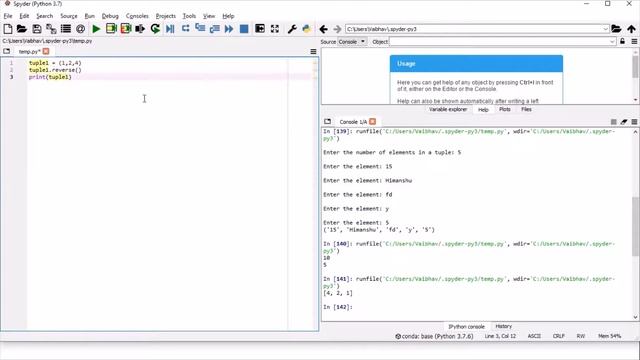This screenshot has width=640, height=360.
Task: Run the current line in debug mode
Action: (x=185, y=29)
